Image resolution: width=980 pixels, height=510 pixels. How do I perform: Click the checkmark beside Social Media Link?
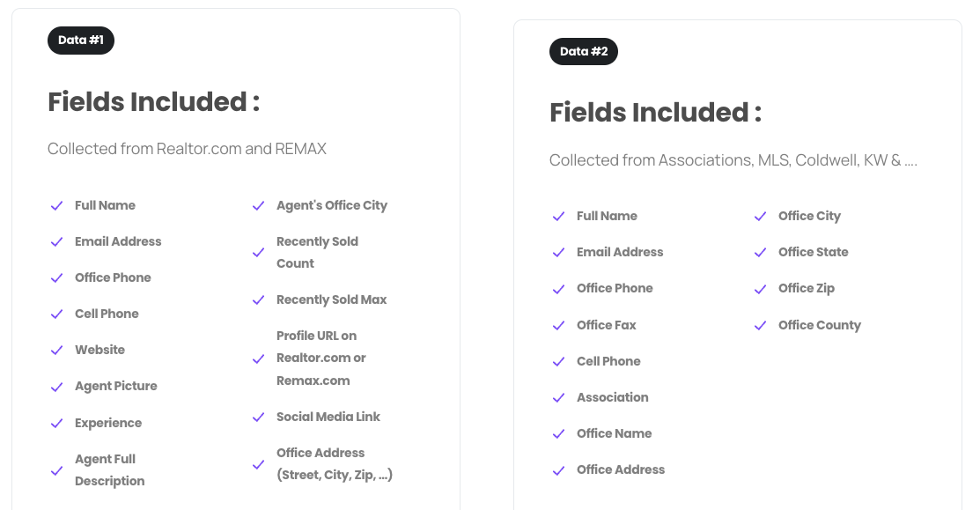(258, 417)
